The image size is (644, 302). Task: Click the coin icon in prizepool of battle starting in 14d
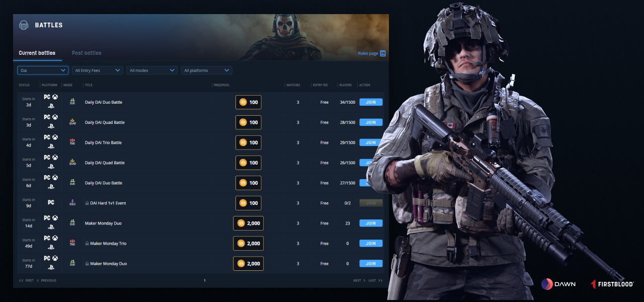[x=241, y=223]
